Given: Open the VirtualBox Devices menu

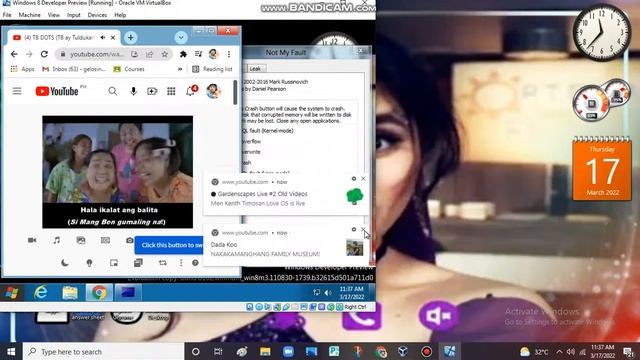Looking at the screenshot, I should pos(97,15).
